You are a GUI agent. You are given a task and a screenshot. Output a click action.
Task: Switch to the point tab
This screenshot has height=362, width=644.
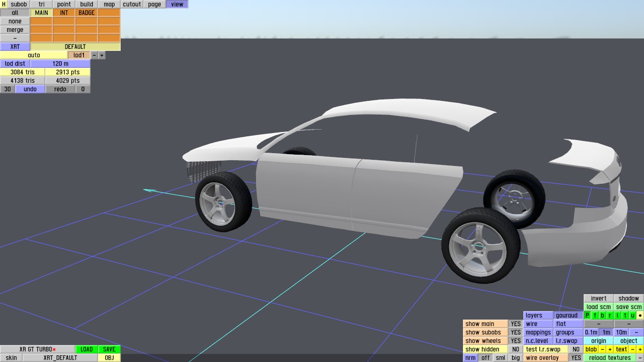click(64, 4)
